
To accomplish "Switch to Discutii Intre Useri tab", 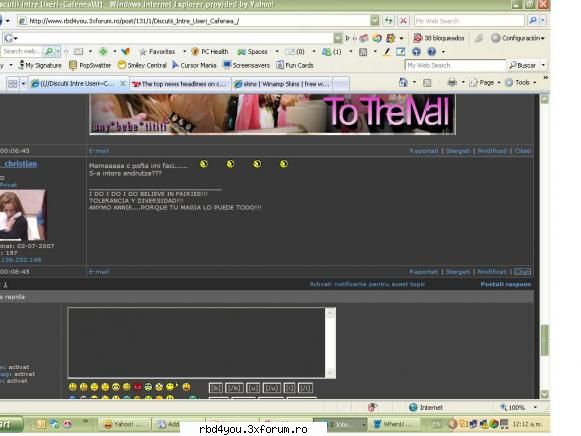I will point(73,84).
